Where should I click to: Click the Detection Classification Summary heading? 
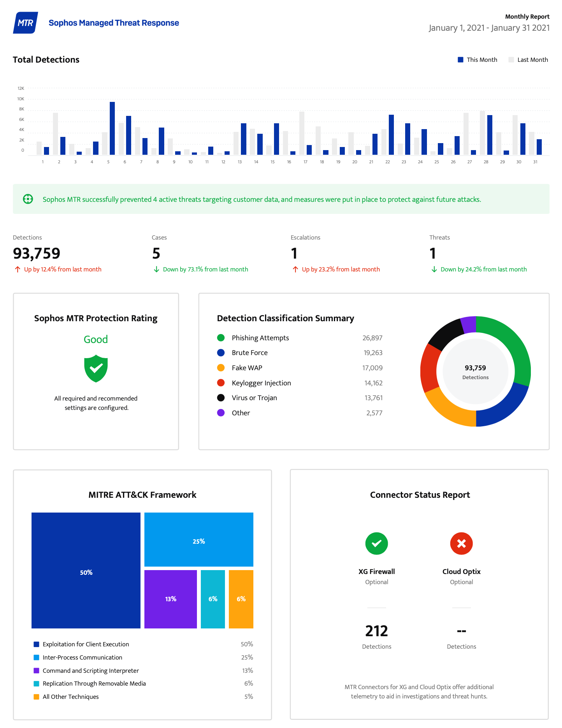(286, 318)
